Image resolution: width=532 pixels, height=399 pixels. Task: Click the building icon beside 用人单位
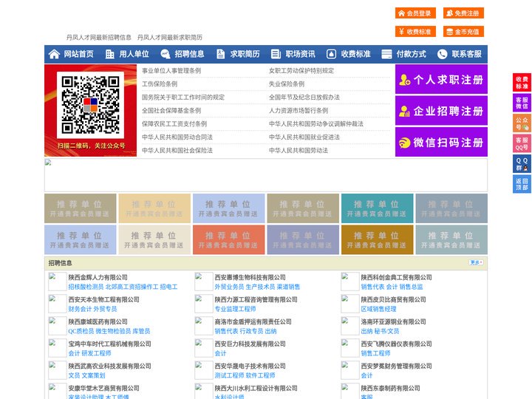point(109,54)
